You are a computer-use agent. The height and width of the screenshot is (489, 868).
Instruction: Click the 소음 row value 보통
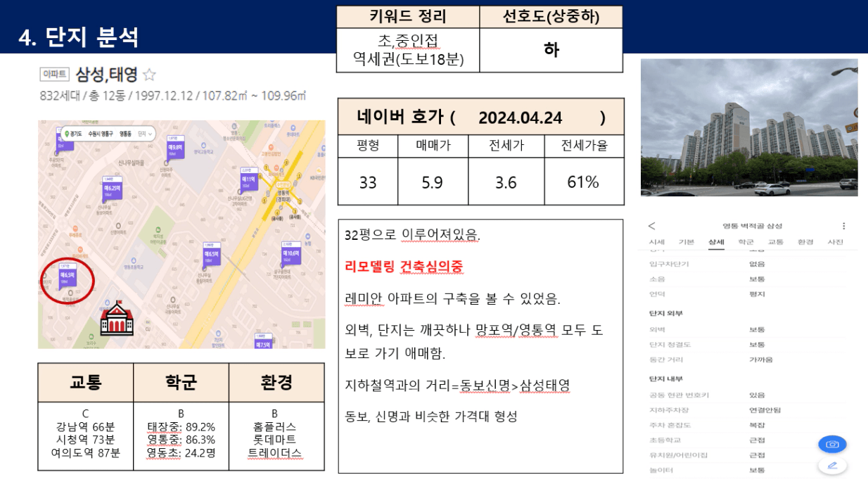757,279
